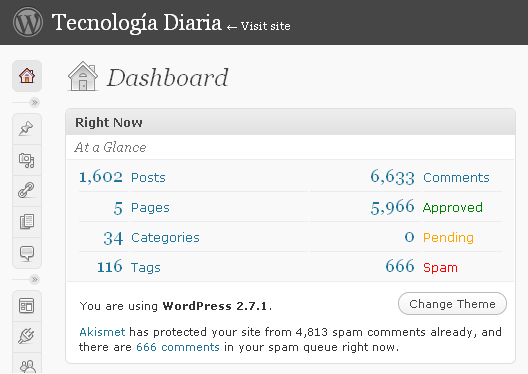Click the WordPress logo icon

[x=28, y=22]
